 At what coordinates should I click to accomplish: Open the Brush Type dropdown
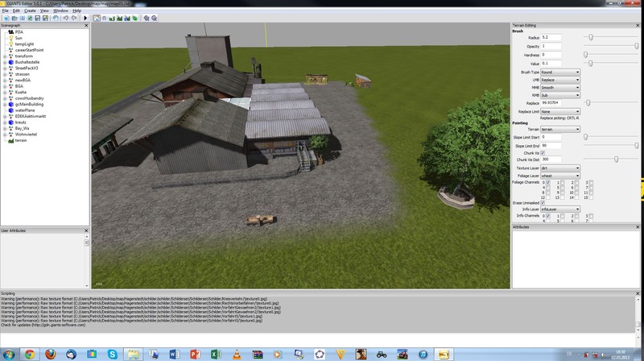(560, 72)
